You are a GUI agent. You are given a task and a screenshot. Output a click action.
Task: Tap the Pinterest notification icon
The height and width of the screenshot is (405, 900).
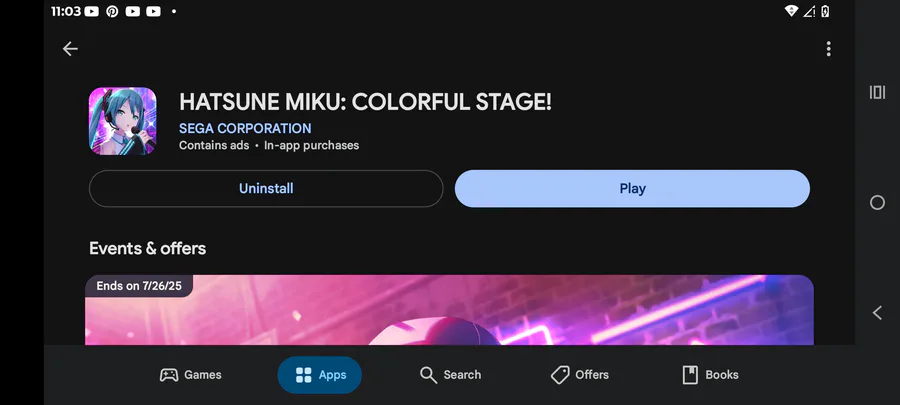112,11
